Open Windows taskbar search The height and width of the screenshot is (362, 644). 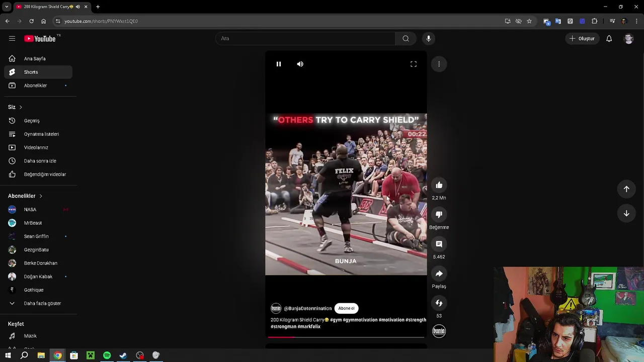pos(24,355)
